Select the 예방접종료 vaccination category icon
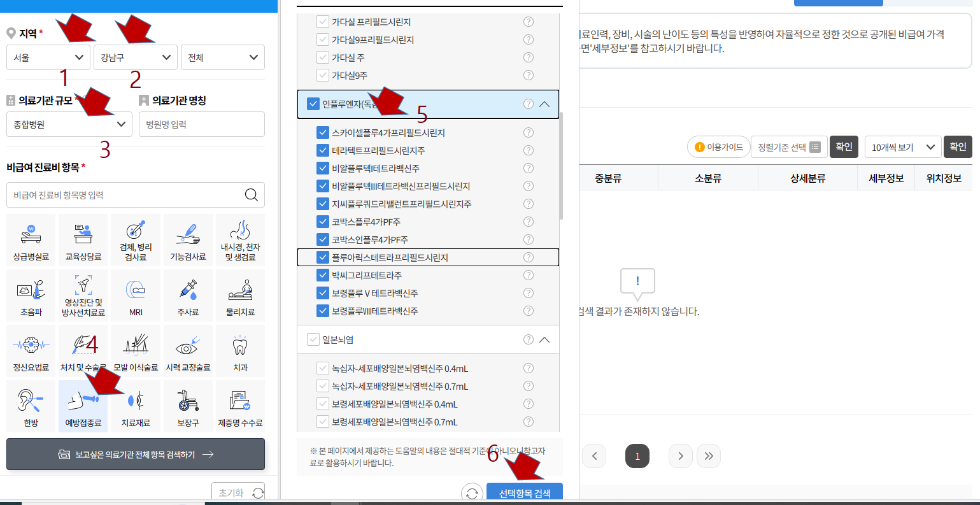980x505 pixels. click(83, 406)
